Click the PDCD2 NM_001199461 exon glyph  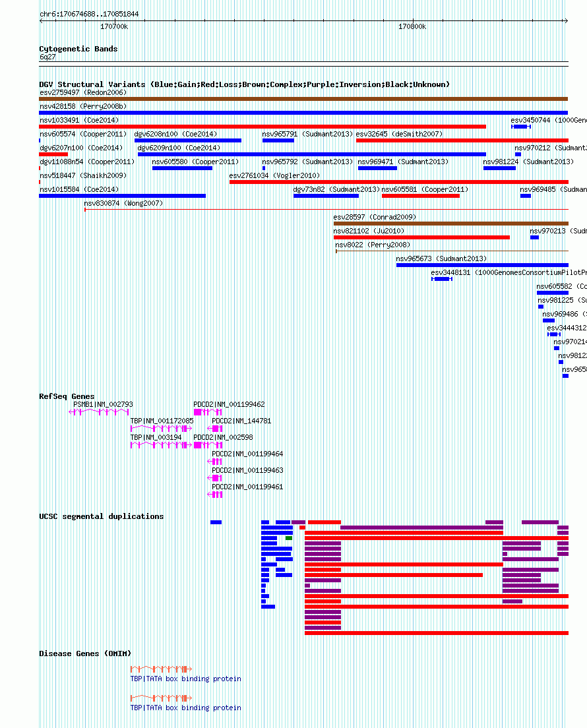(215, 495)
